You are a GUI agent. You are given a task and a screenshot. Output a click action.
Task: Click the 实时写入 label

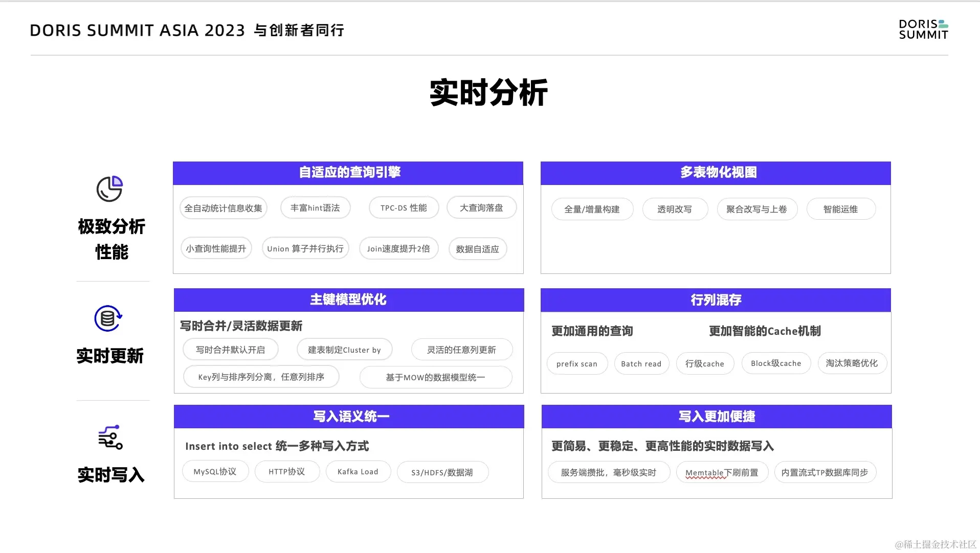tap(111, 475)
